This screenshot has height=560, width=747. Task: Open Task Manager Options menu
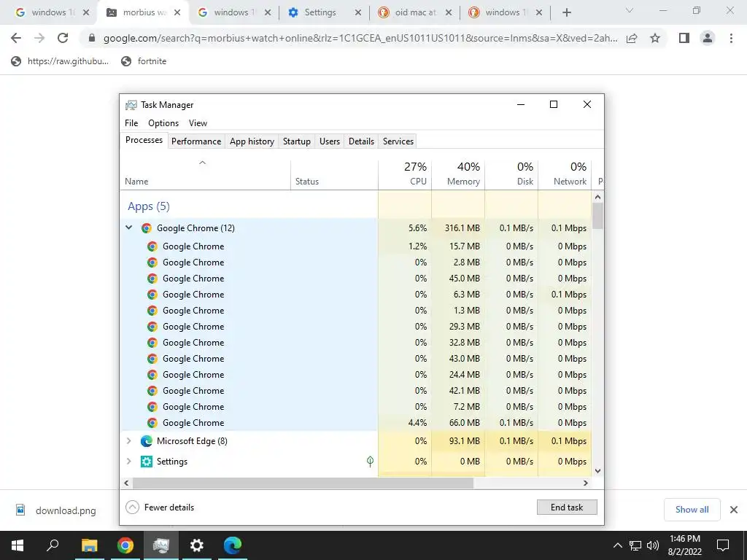(163, 122)
